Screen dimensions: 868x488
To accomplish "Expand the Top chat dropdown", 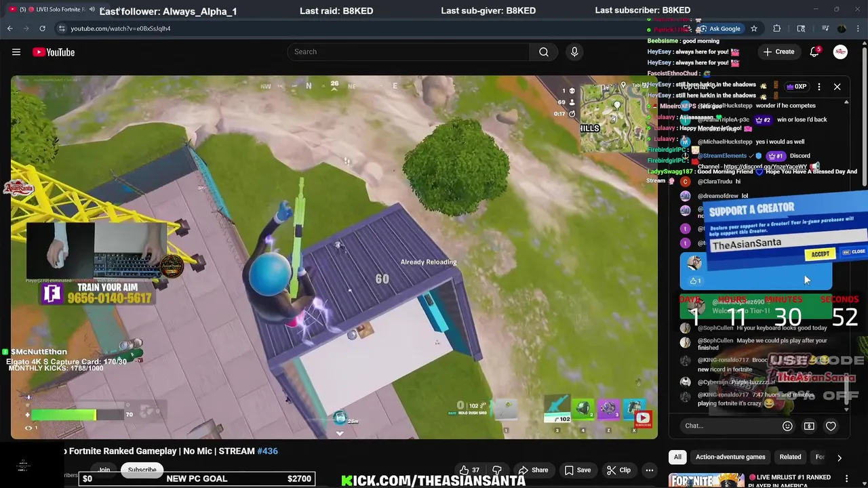I will [x=697, y=87].
